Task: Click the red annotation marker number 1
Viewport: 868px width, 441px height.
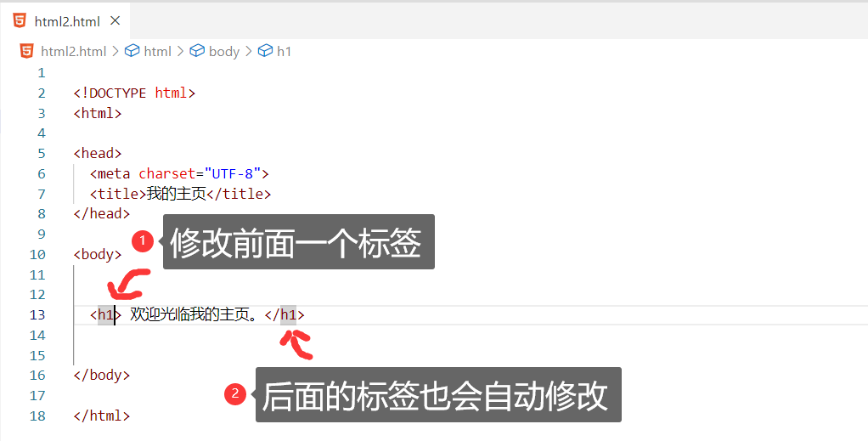Action: 143,241
